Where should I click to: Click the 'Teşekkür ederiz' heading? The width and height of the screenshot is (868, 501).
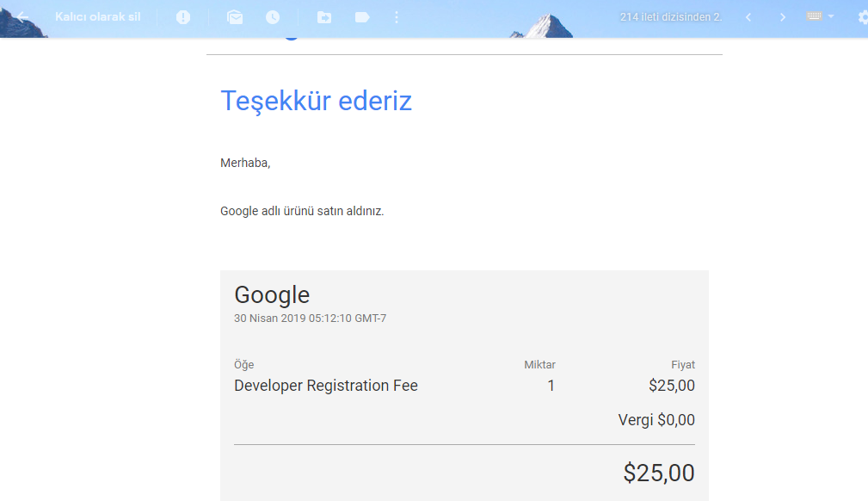[x=316, y=102]
